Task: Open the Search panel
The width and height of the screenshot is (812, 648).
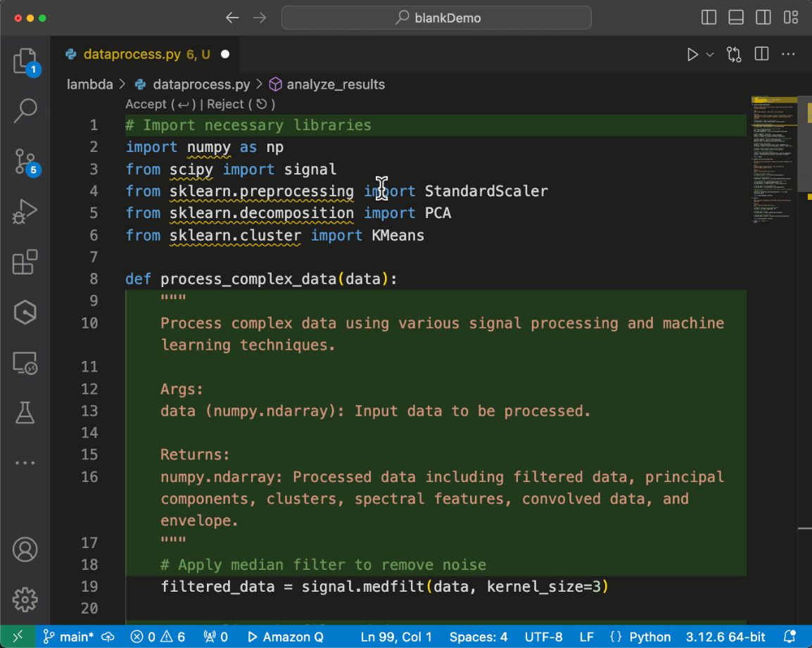Action: point(25,111)
